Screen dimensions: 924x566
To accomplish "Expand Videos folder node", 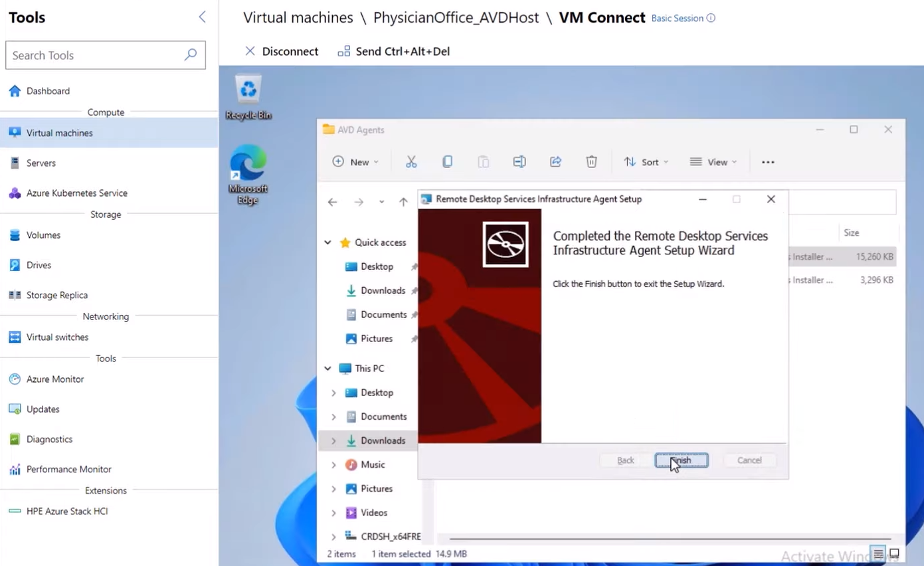I will pos(333,512).
